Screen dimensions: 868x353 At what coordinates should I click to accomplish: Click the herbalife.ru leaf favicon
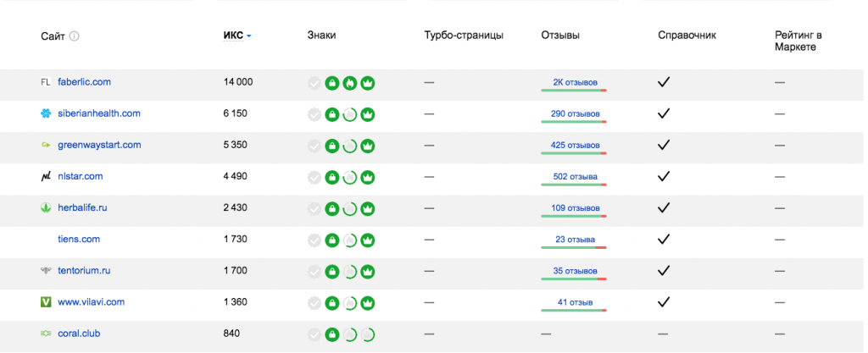[46, 208]
